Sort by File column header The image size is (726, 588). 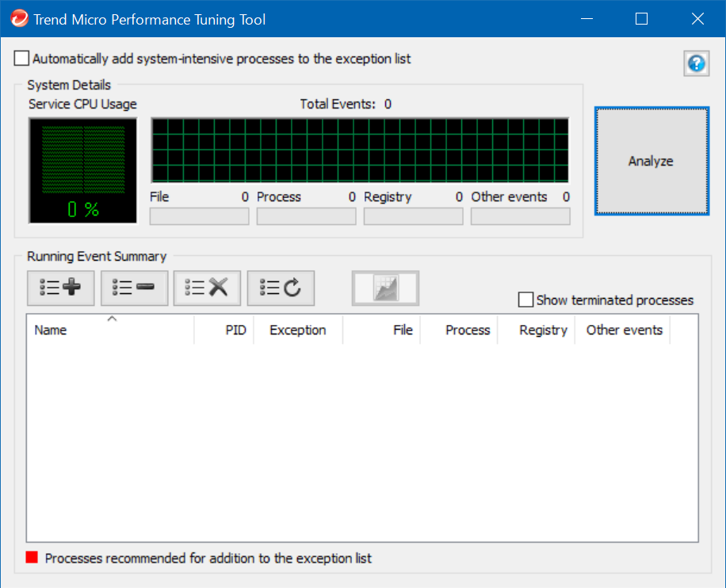tap(381, 330)
